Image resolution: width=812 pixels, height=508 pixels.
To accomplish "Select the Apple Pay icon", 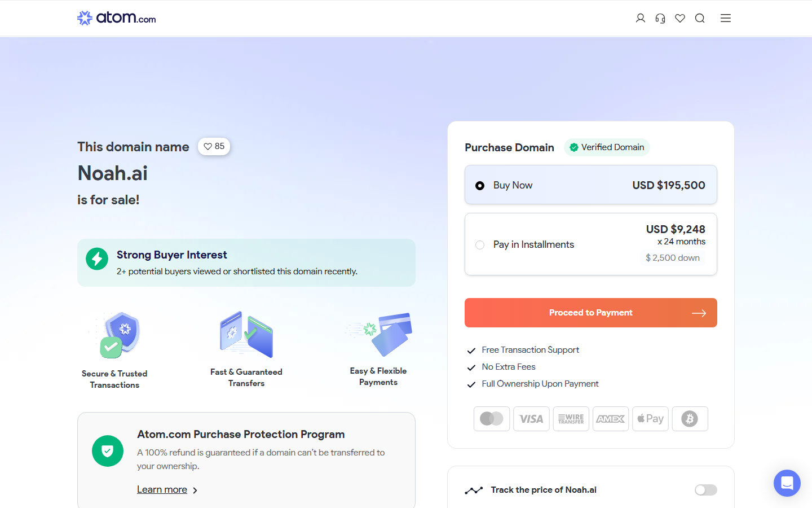I will point(650,418).
